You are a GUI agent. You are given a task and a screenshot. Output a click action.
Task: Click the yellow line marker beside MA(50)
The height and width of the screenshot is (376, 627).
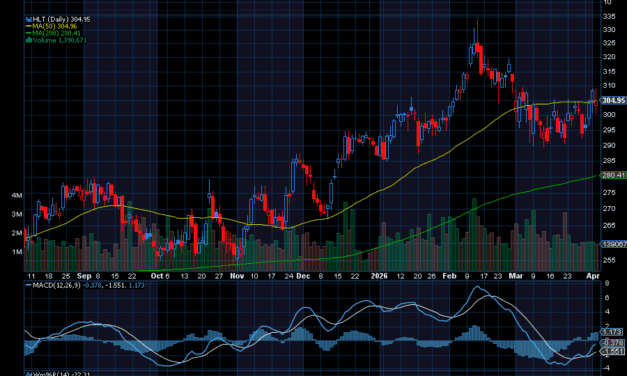coord(28,26)
